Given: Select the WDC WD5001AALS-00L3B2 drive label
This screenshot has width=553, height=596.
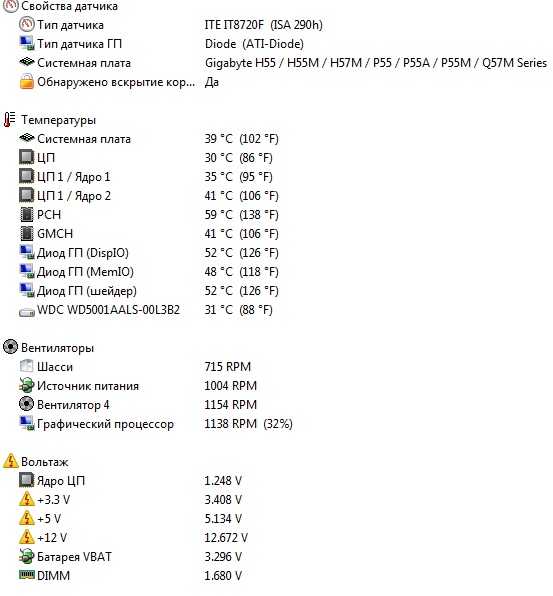Looking at the screenshot, I should click(x=108, y=310).
